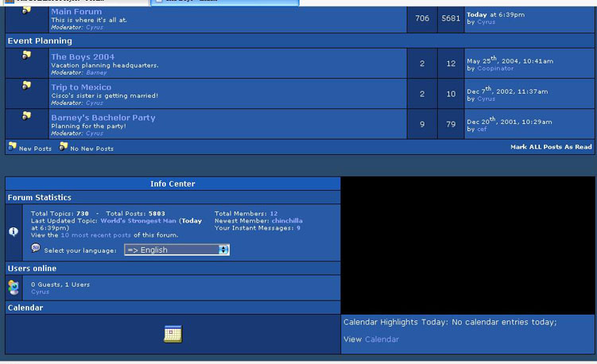Go to The Boys 2004 forum
The height and width of the screenshot is (364, 597).
(x=83, y=57)
